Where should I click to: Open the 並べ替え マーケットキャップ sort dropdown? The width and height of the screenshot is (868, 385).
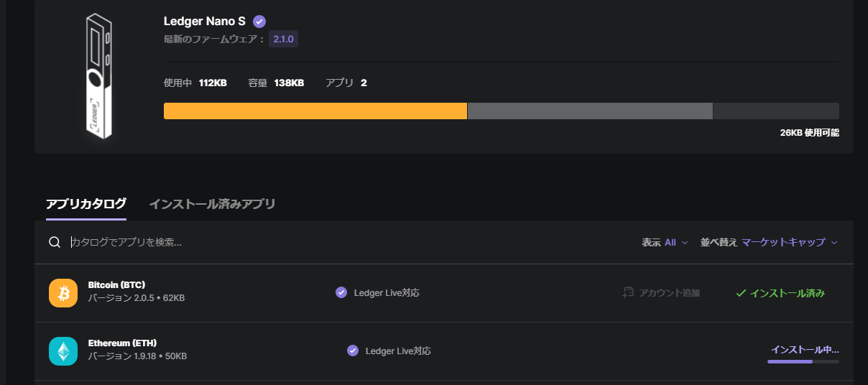(x=769, y=242)
